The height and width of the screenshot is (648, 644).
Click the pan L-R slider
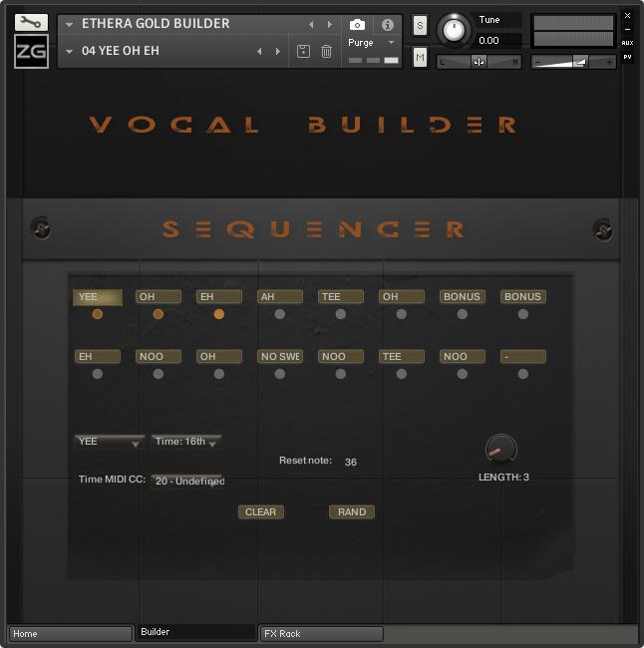[479, 62]
